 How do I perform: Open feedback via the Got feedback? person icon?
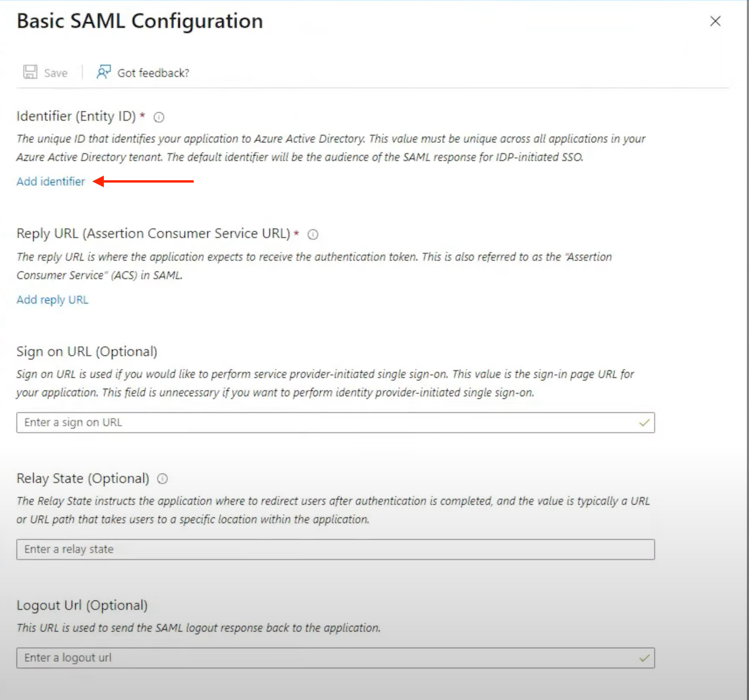[104, 71]
